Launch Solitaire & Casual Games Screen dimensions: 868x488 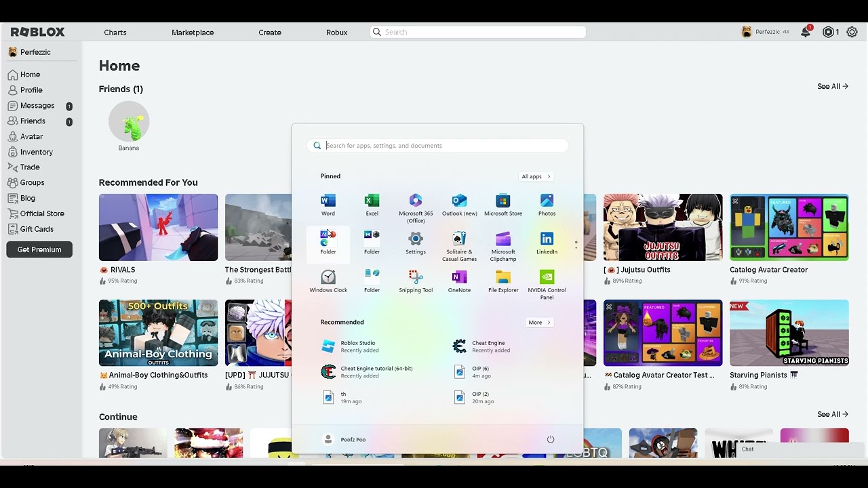(459, 246)
